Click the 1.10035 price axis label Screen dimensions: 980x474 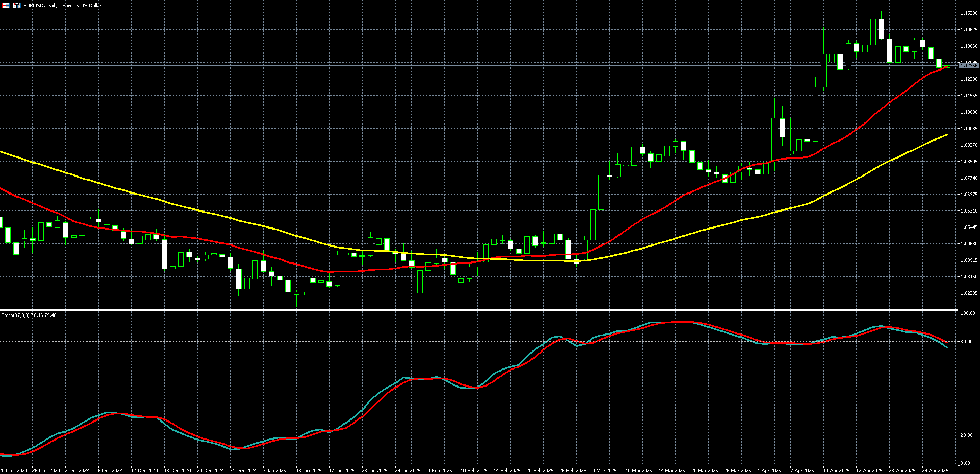pos(969,129)
